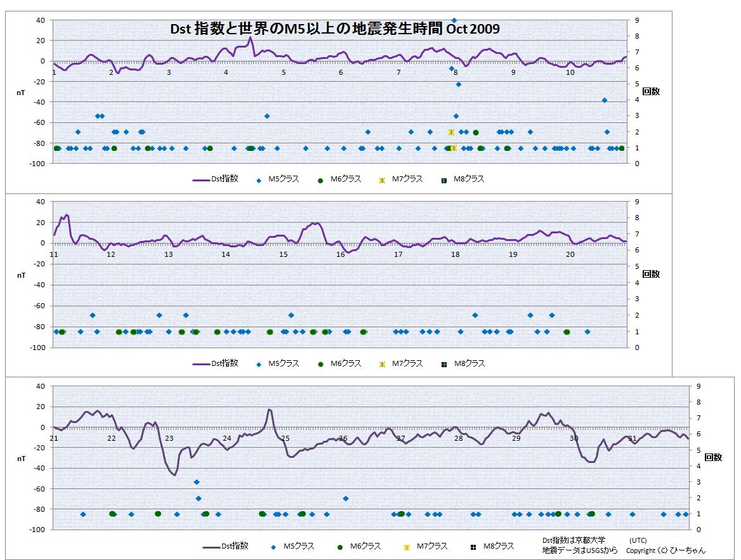Click the green M6 dot at count 2 in top chart
This screenshot has height=560, width=741.
coord(476,133)
